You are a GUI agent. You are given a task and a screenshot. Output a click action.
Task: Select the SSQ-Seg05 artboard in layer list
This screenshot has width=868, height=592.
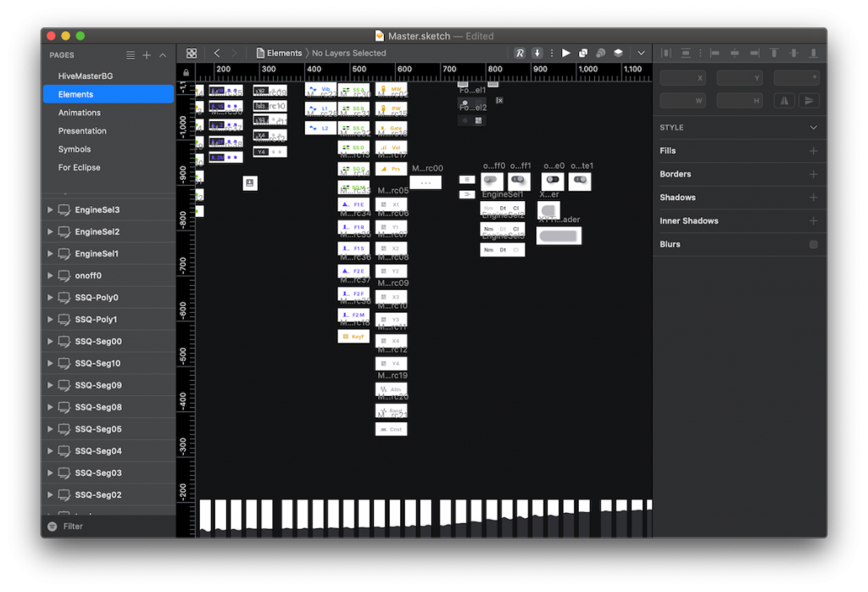point(97,429)
